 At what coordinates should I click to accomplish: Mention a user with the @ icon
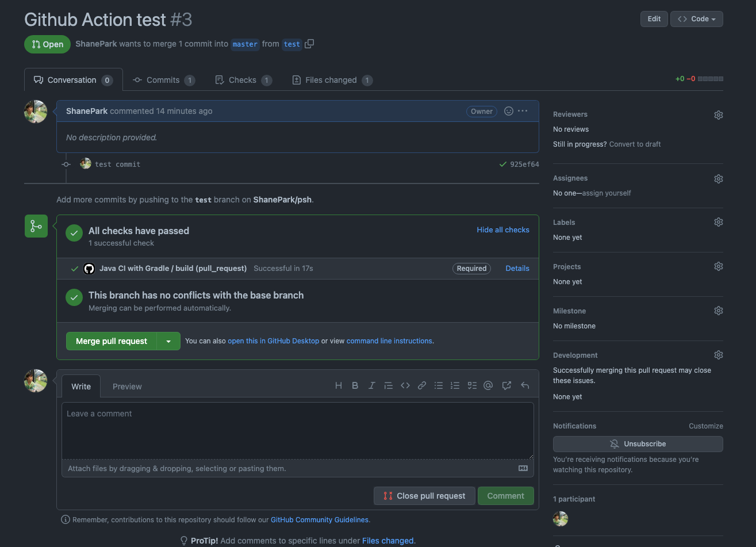[488, 385]
